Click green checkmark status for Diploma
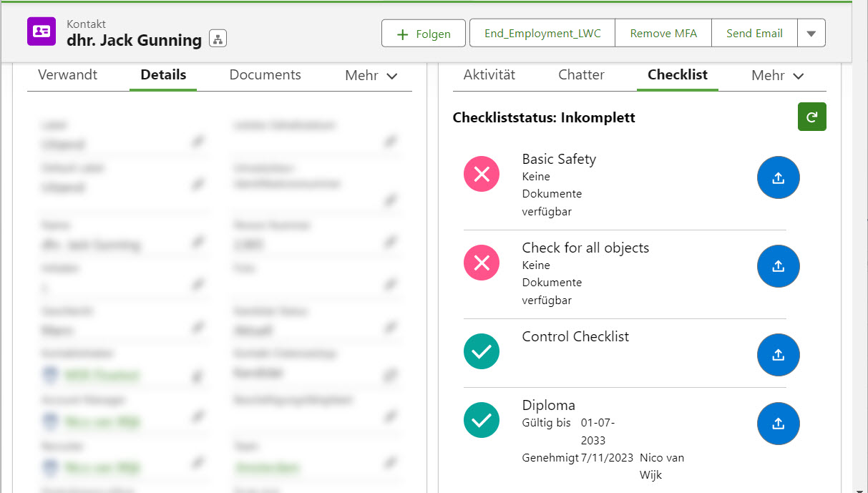Screen dimensions: 868x493 pos(482,420)
